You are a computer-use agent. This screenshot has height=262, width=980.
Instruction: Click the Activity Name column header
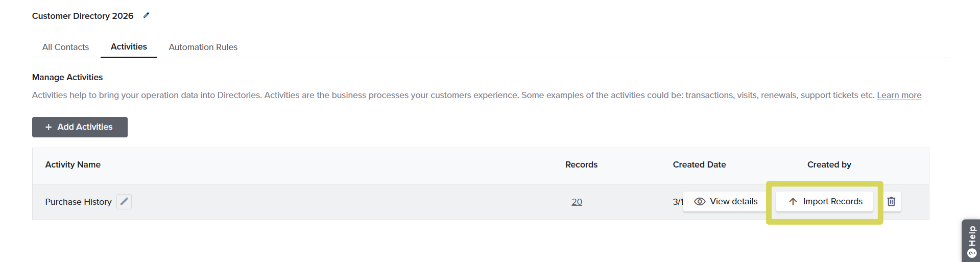coord(73,164)
